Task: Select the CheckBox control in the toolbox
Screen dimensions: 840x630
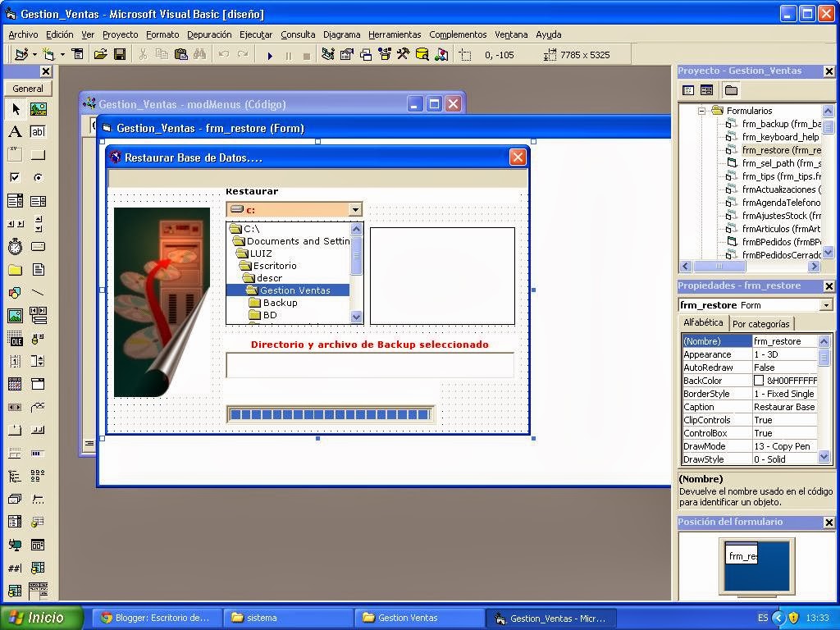Action: pos(15,176)
